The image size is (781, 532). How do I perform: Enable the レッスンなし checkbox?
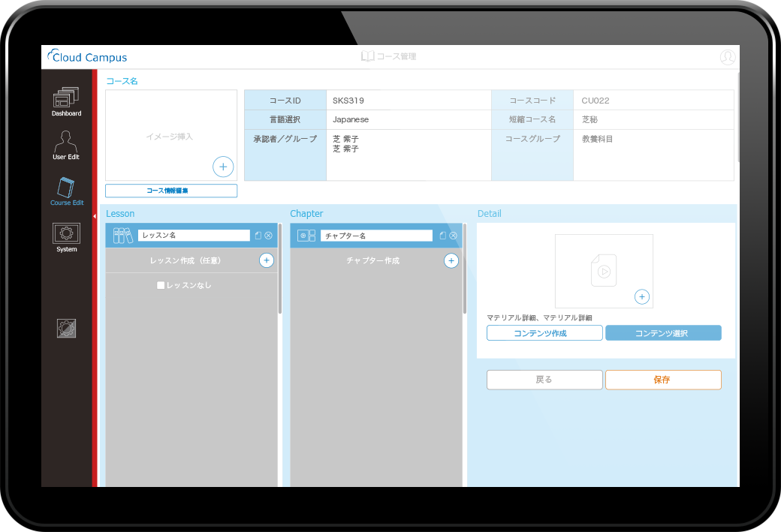coord(161,284)
